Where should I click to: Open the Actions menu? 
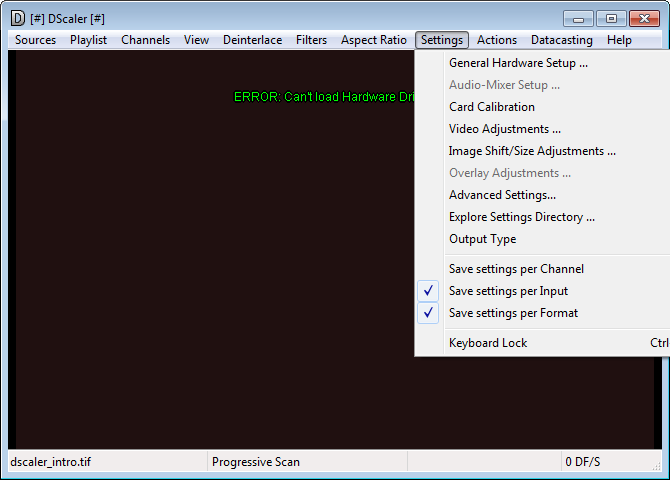(497, 40)
